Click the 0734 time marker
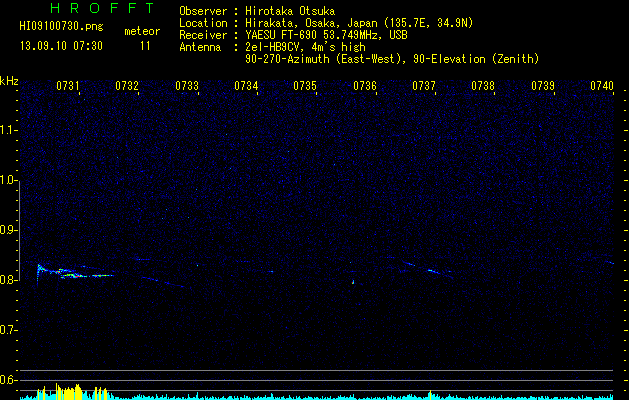Screen dimensions: 629x400 (246, 86)
